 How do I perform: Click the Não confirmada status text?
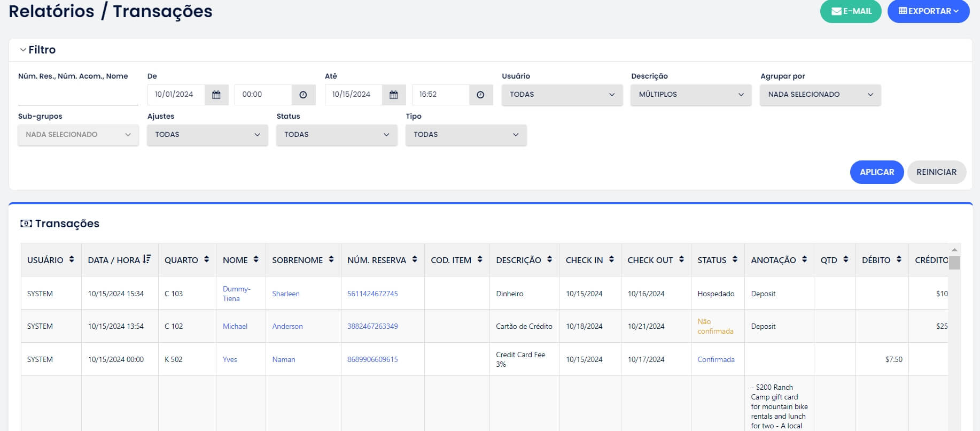coord(715,326)
